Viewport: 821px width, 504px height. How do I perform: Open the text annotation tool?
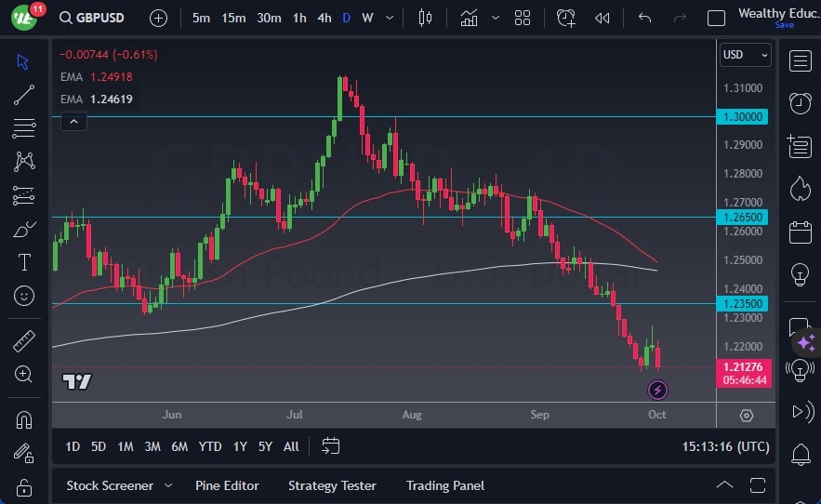(24, 262)
